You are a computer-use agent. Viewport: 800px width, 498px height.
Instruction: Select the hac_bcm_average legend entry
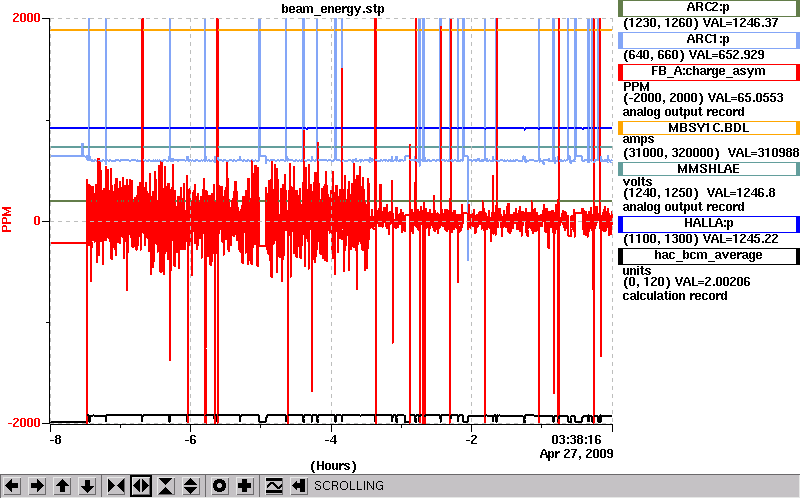709,256
